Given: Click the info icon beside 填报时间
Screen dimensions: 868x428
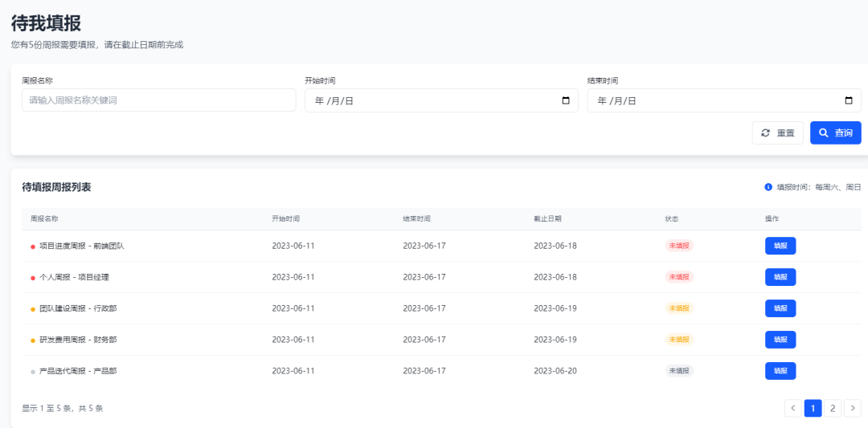Looking at the screenshot, I should 768,187.
